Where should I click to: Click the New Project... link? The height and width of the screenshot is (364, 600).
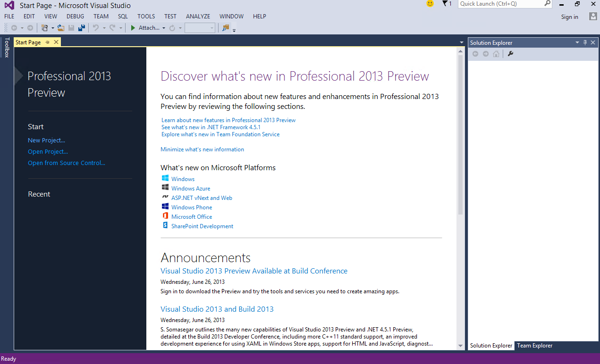46,140
